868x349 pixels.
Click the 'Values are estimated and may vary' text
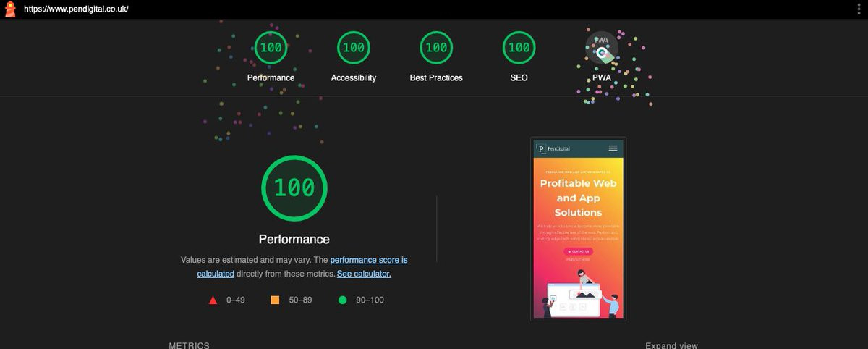(x=246, y=259)
